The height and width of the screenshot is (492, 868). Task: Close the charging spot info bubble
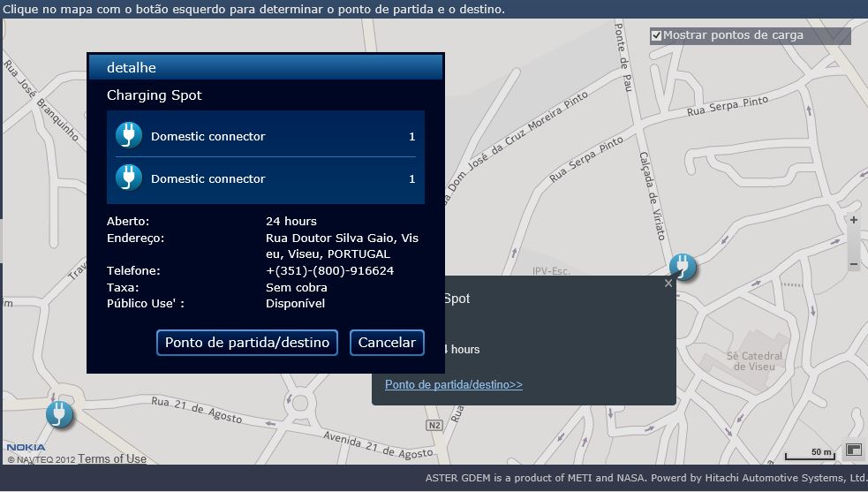point(668,284)
